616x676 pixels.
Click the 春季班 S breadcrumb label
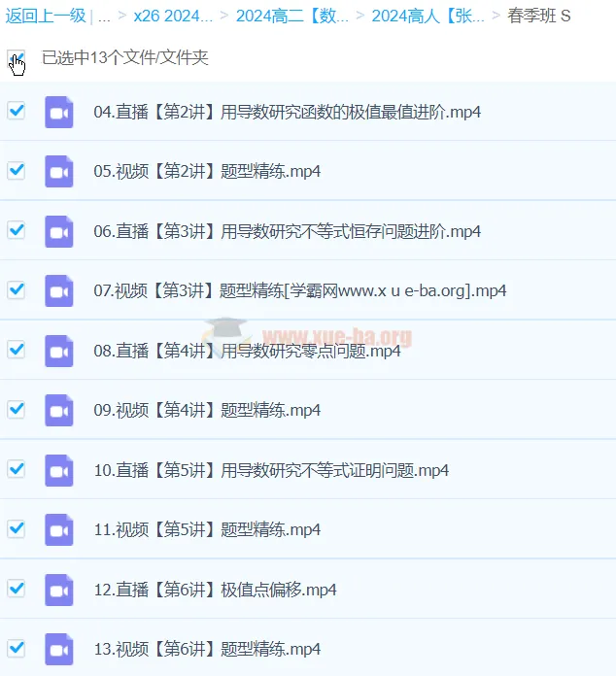(x=539, y=16)
